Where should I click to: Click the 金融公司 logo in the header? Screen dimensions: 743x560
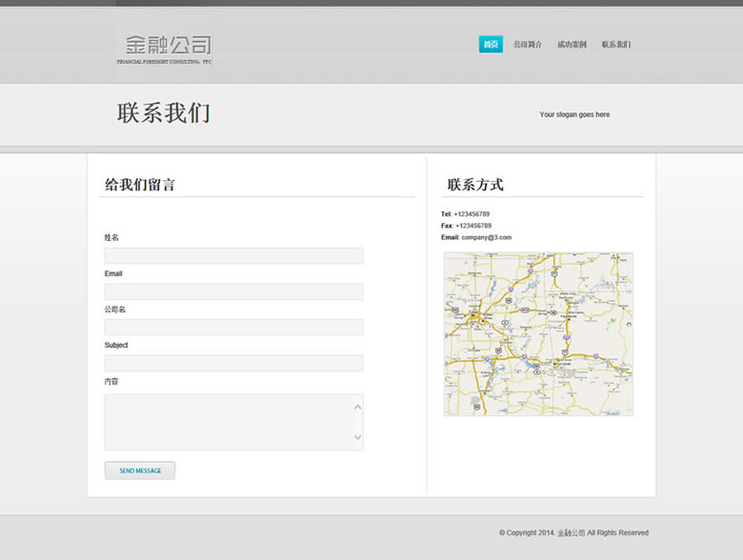pos(167,47)
